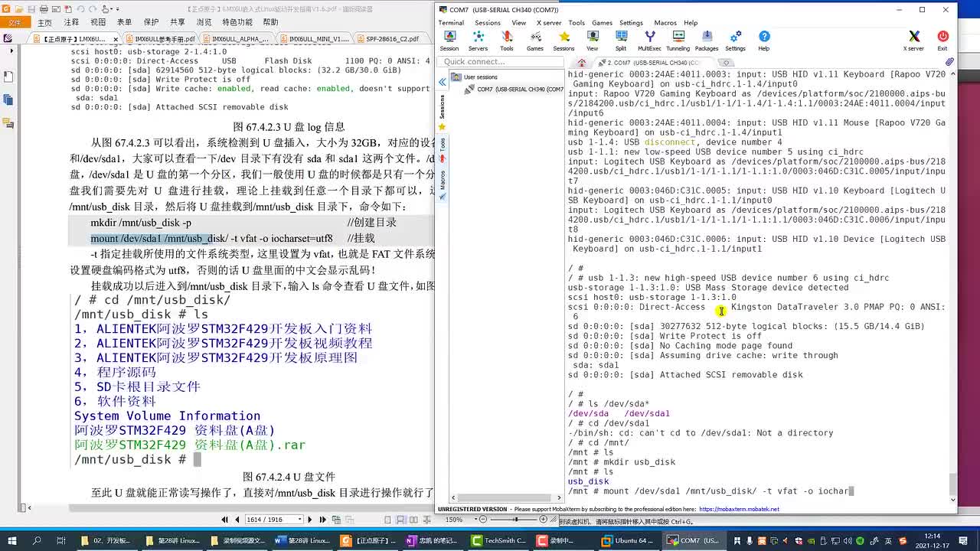
Task: Open the Packages manager
Action: (x=707, y=41)
